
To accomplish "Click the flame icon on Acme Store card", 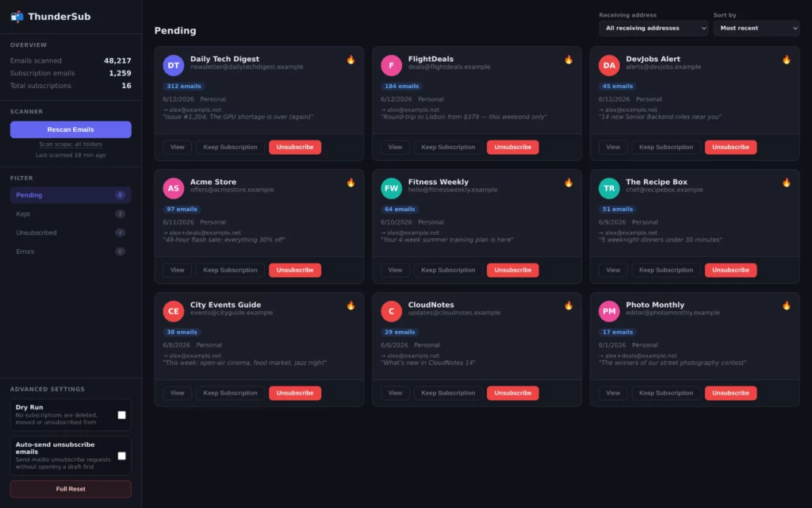I will click(350, 183).
